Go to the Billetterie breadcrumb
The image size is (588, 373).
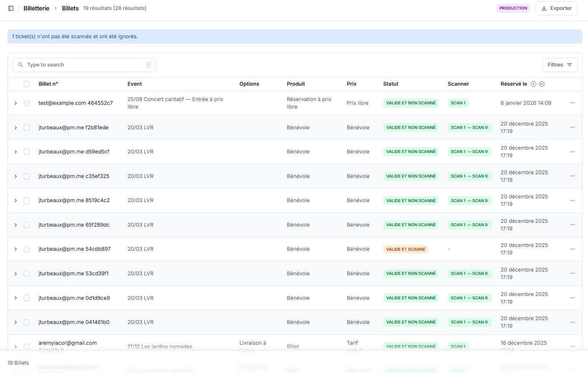coord(36,8)
